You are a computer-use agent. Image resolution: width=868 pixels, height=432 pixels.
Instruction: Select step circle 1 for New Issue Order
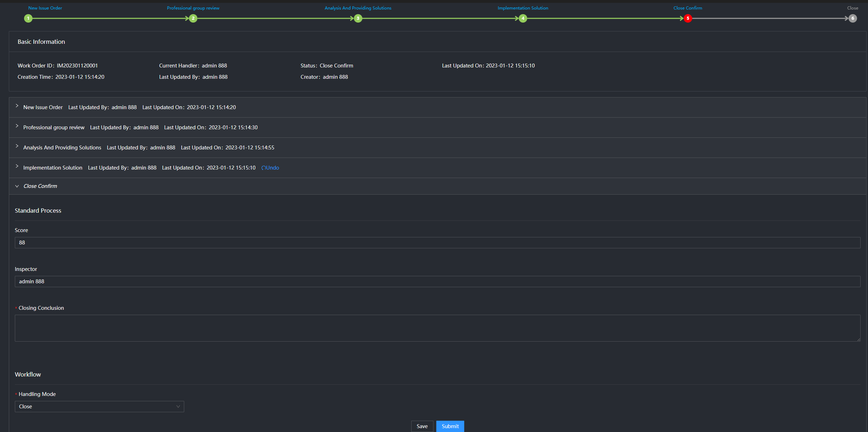(x=28, y=18)
